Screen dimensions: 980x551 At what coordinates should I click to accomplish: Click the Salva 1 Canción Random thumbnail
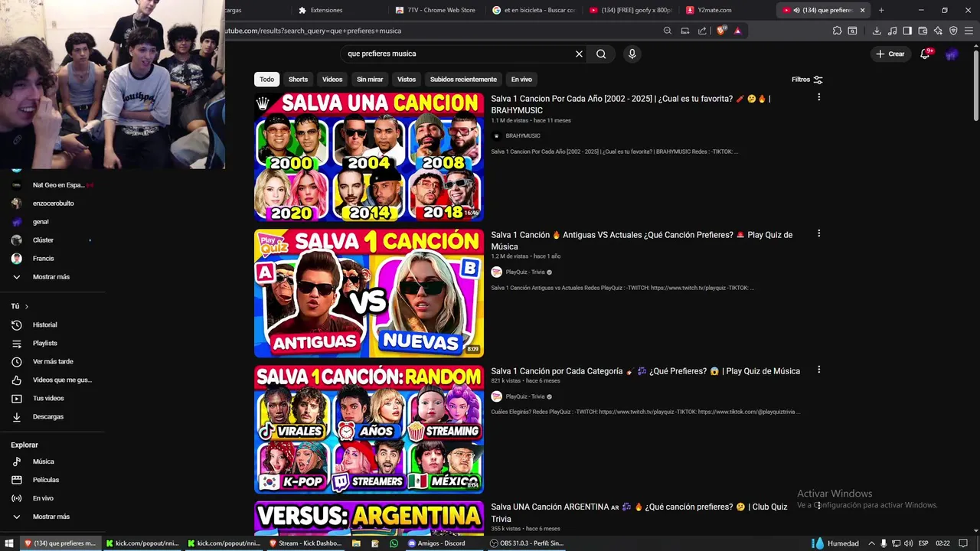369,429
